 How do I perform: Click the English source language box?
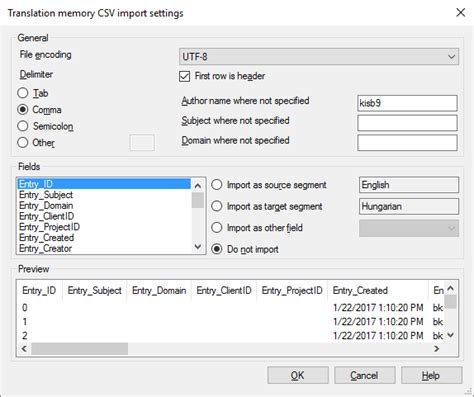coord(409,185)
